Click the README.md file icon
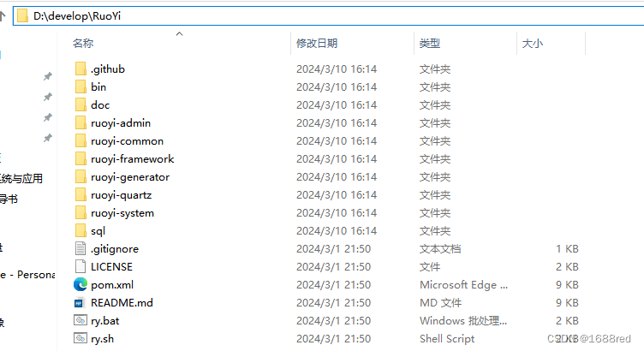 tap(80, 303)
